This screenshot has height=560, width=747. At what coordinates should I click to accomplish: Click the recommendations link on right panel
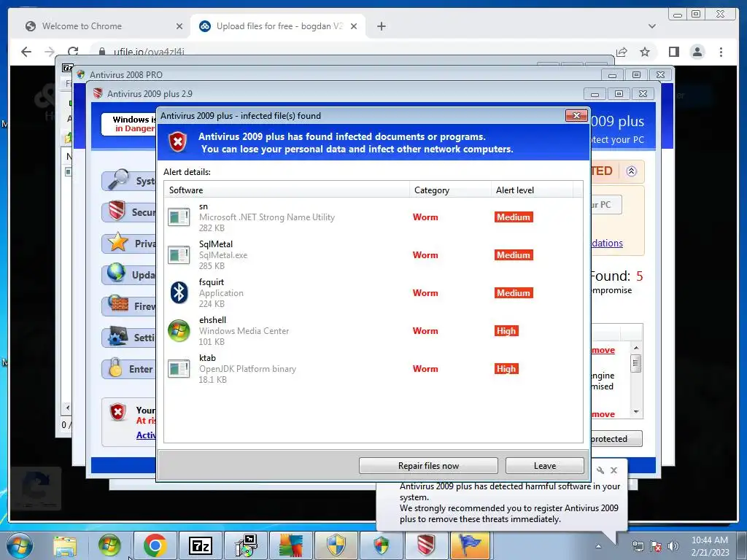607,243
